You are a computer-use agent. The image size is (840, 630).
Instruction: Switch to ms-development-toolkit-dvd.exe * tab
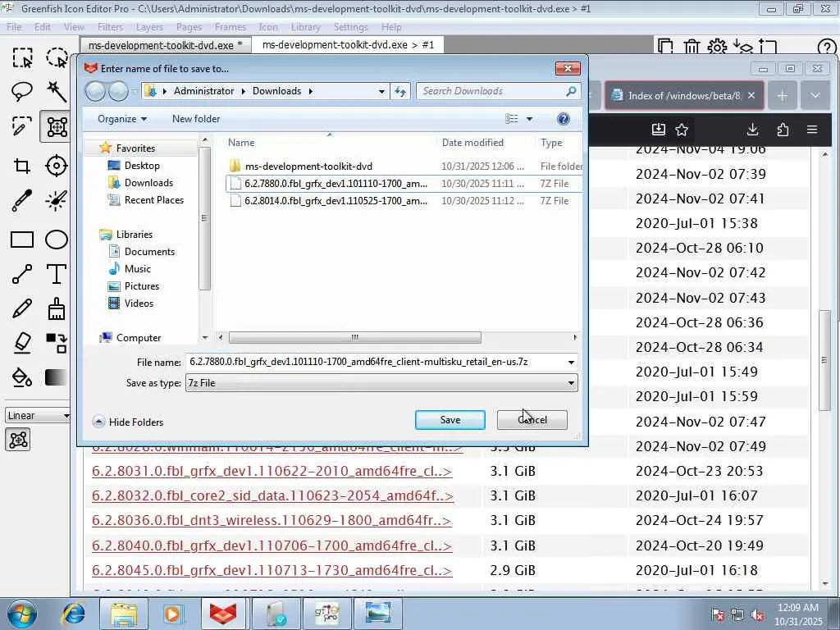pos(166,46)
